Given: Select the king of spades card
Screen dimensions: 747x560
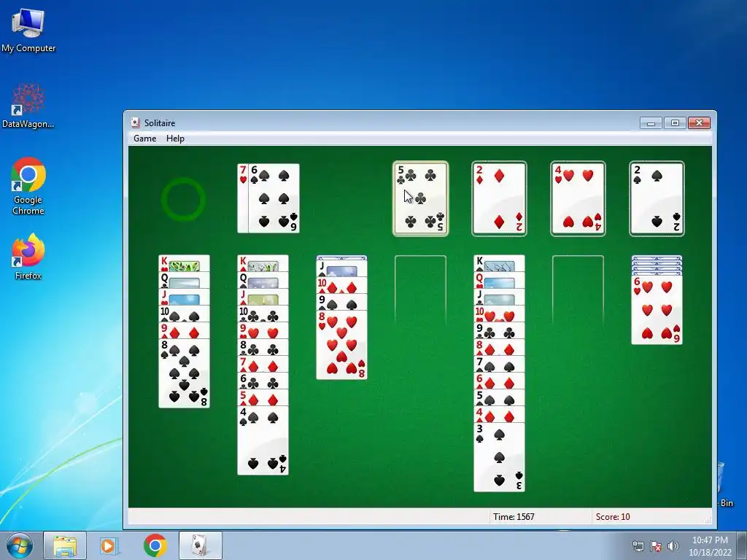Looking at the screenshot, I should pos(499,263).
